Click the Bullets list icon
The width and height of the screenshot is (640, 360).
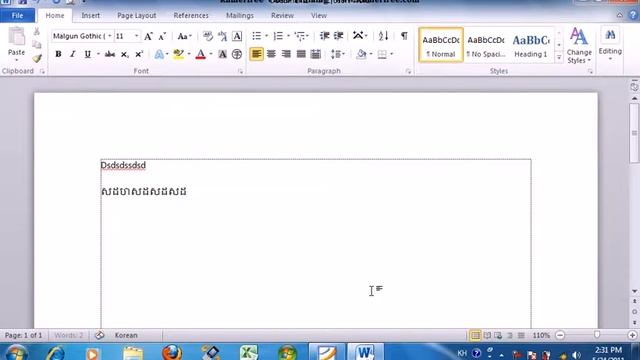(256, 36)
